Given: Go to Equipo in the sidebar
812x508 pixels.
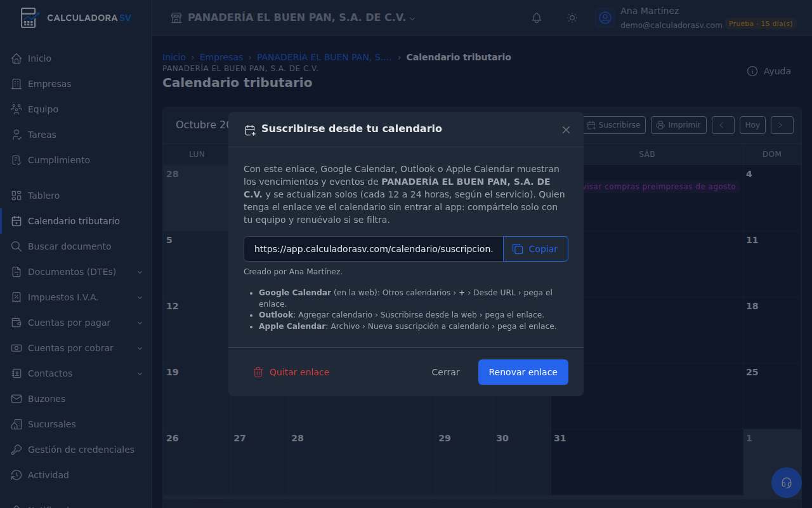Looking at the screenshot, I should [x=76, y=109].
